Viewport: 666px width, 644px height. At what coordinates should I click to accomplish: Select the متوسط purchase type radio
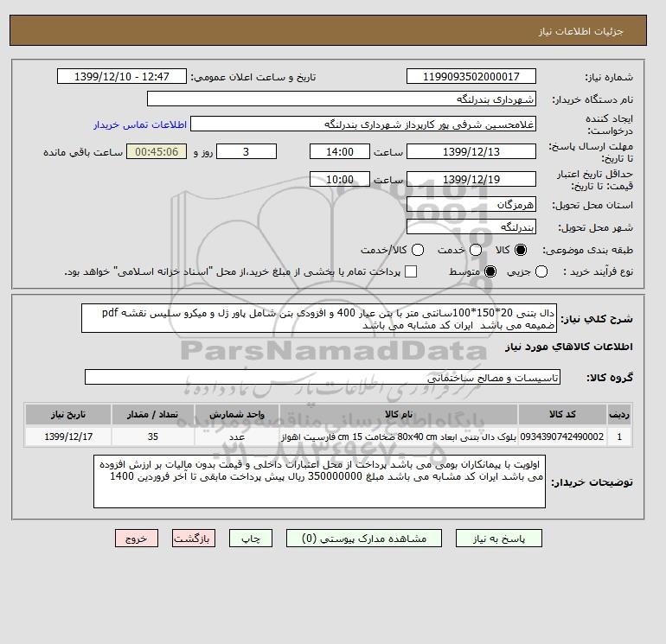coord(490,271)
